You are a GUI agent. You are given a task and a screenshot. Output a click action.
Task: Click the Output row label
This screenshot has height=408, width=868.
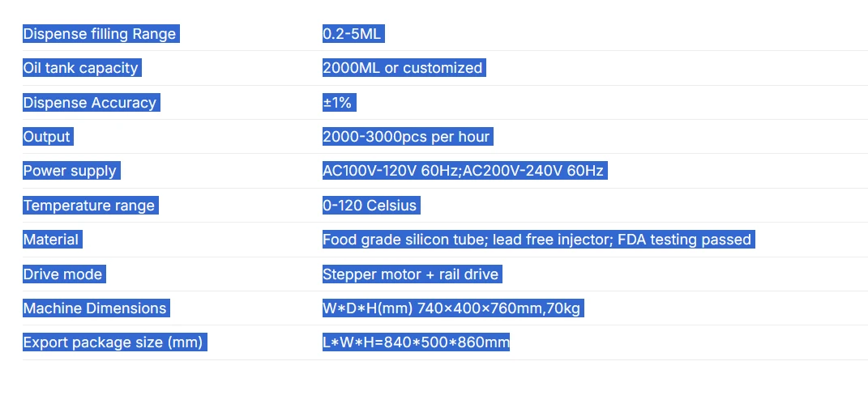coord(47,137)
